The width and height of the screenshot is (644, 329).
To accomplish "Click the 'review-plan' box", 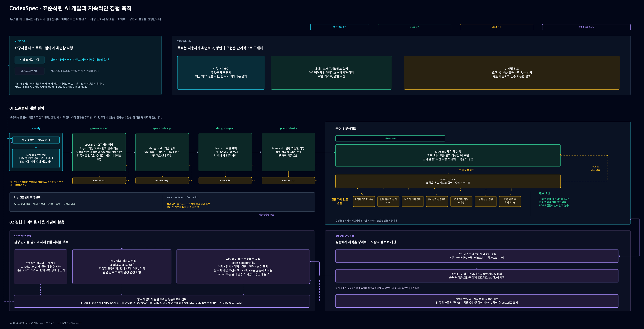I will 225,181.
